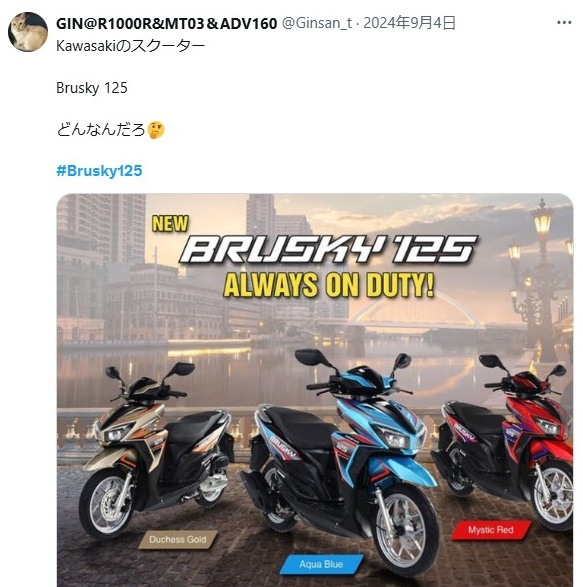
Task: Click the blue scooter in the image
Action: click(x=340, y=460)
